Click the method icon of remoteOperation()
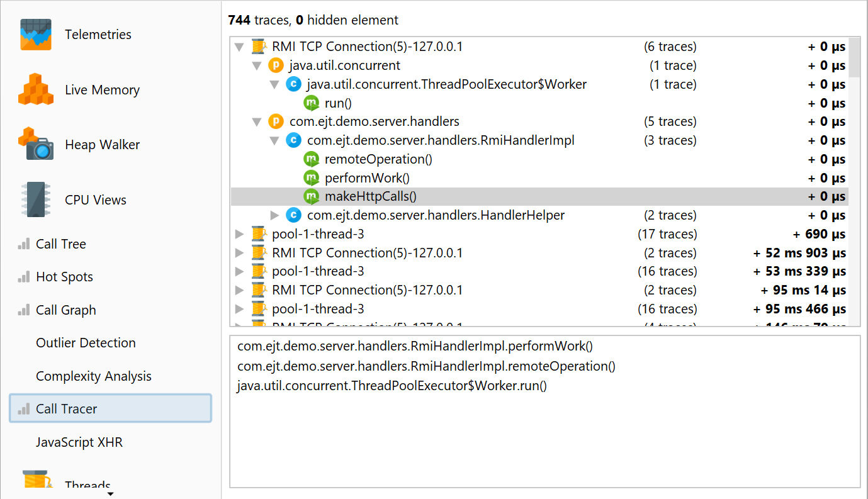Screen dimensions: 868x499 [x=311, y=159]
